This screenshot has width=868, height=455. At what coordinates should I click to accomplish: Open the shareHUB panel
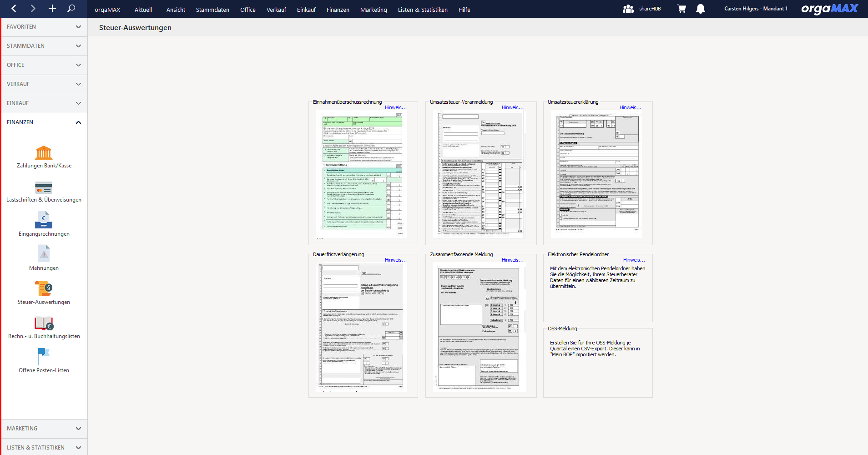point(642,9)
